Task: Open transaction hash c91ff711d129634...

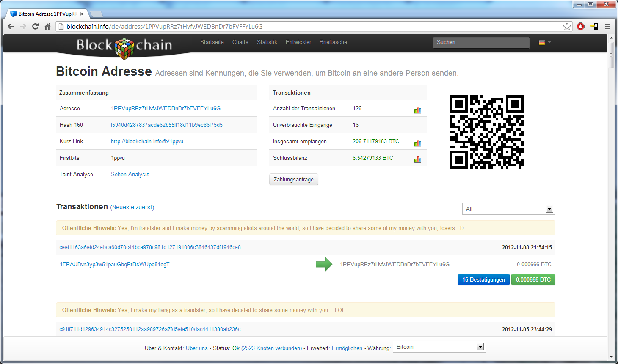Action: click(x=150, y=329)
